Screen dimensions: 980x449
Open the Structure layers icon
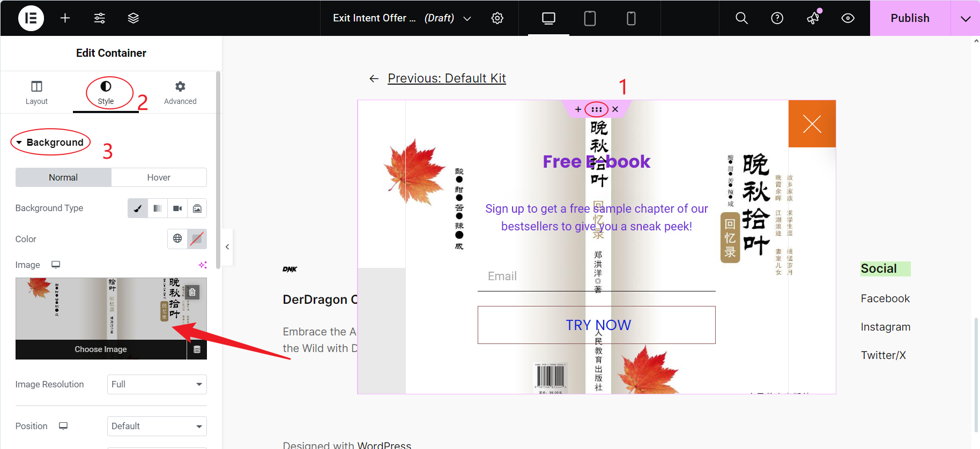pyautogui.click(x=133, y=18)
